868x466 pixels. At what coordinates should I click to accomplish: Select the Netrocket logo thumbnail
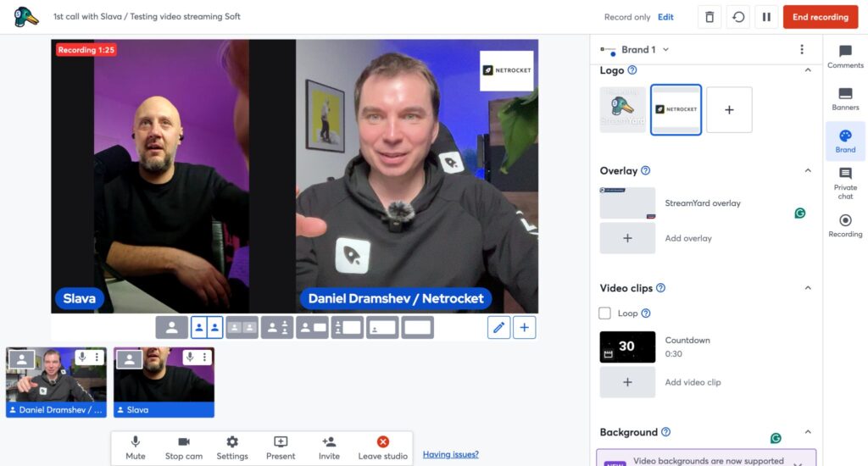click(x=676, y=109)
